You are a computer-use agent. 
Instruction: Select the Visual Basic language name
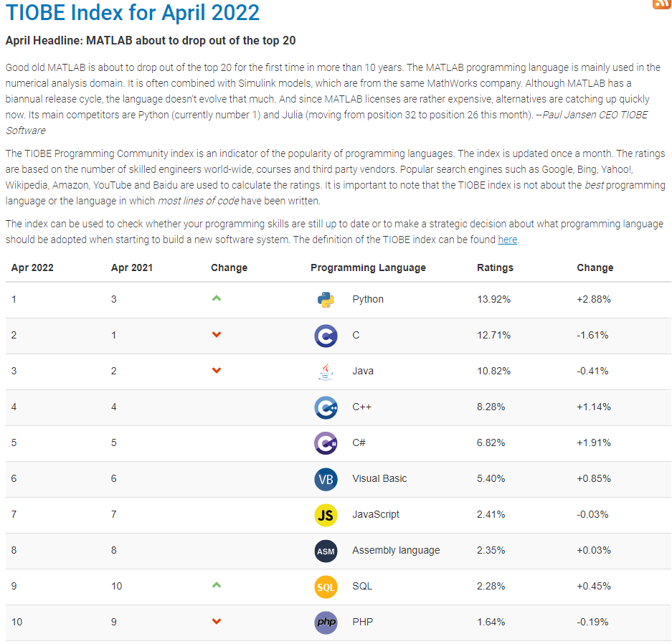[x=379, y=478]
